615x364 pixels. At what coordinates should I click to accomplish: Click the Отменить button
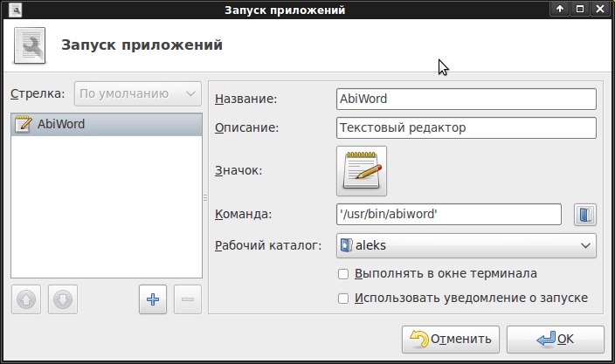450,340
